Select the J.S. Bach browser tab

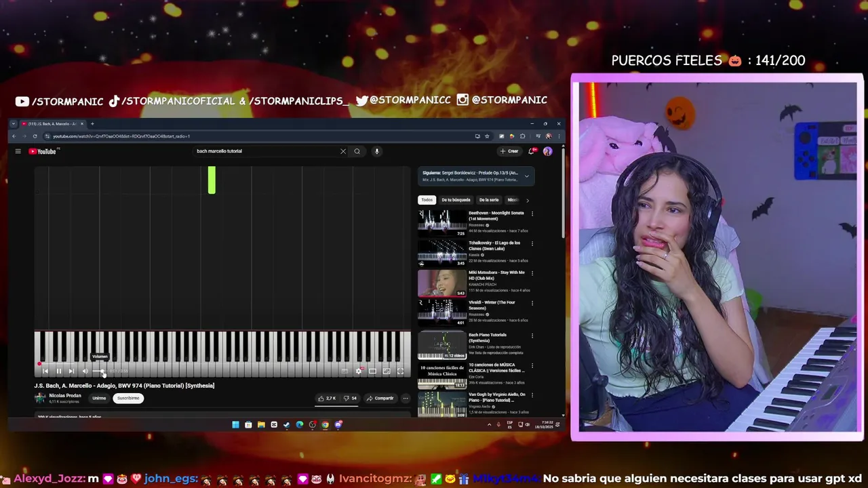(52, 124)
